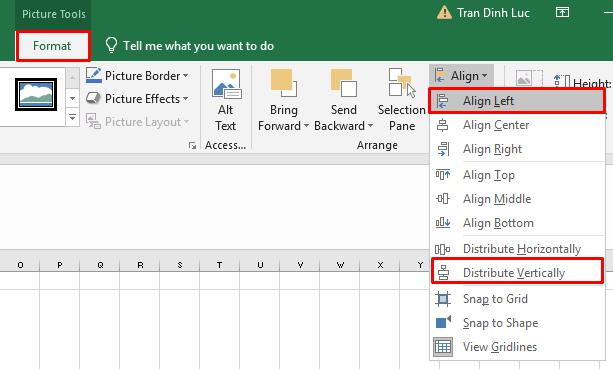Click picture styles gallery down arrow
The width and height of the screenshot is (613, 369).
(72, 98)
